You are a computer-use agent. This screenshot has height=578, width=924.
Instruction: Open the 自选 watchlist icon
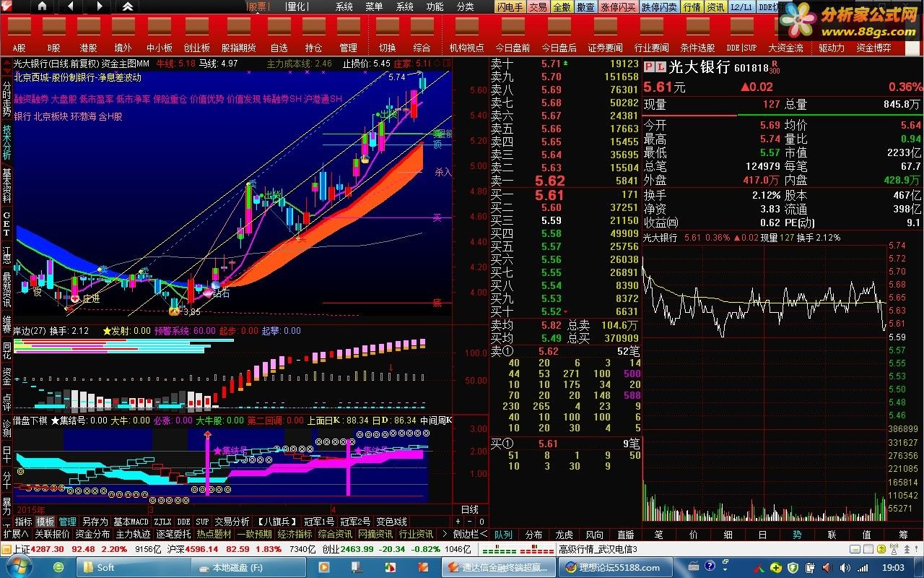(279, 35)
